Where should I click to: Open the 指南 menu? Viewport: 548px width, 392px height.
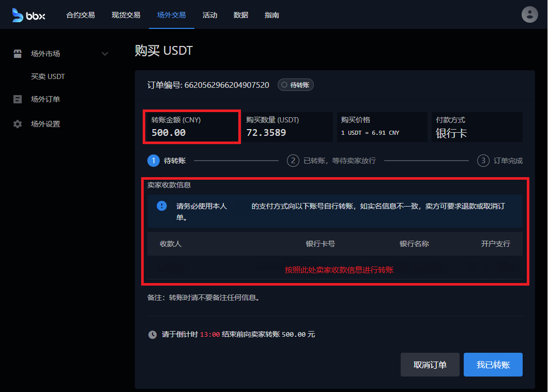272,15
